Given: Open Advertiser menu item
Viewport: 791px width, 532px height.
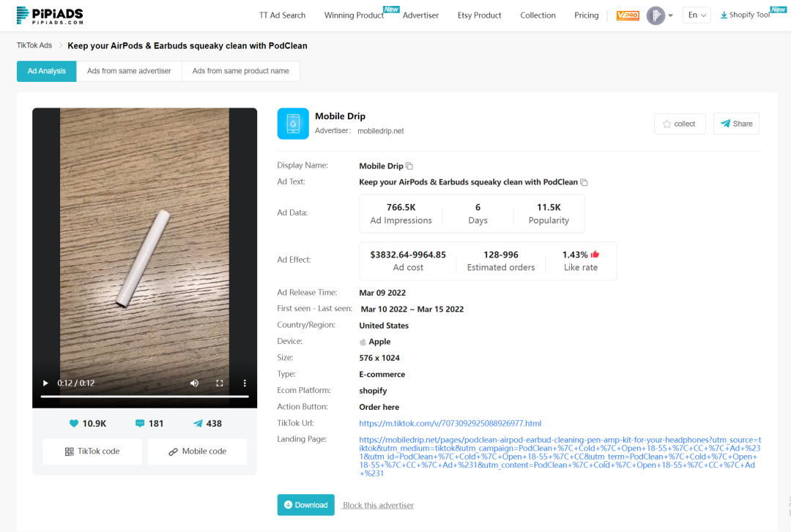Looking at the screenshot, I should pyautogui.click(x=420, y=15).
